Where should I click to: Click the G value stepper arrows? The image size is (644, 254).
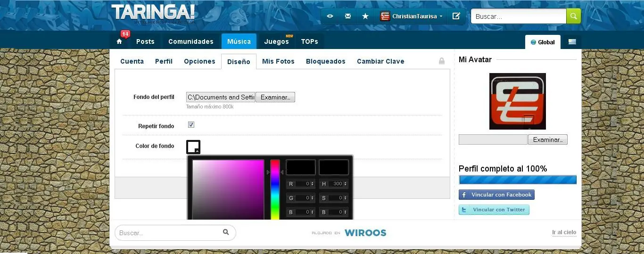coord(313,198)
